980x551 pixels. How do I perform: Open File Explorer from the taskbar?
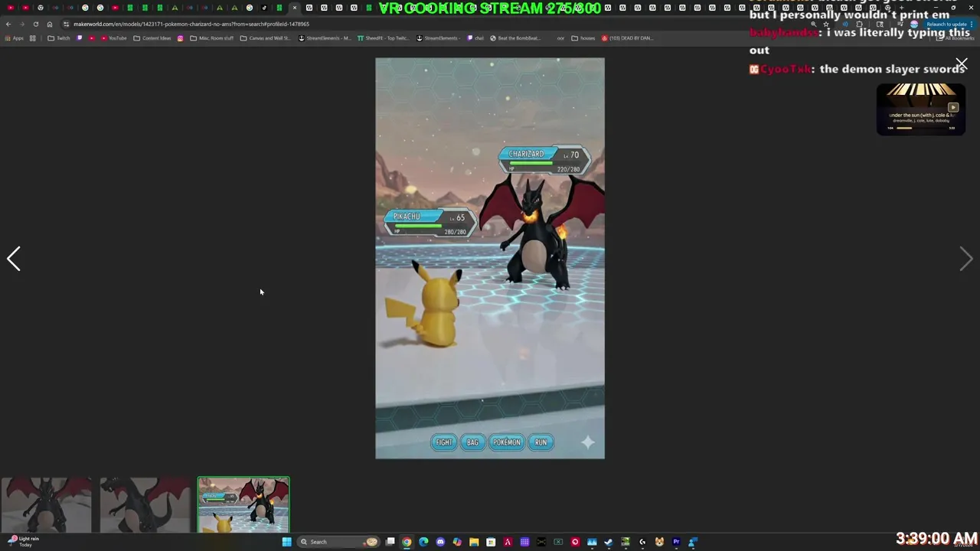click(x=474, y=542)
